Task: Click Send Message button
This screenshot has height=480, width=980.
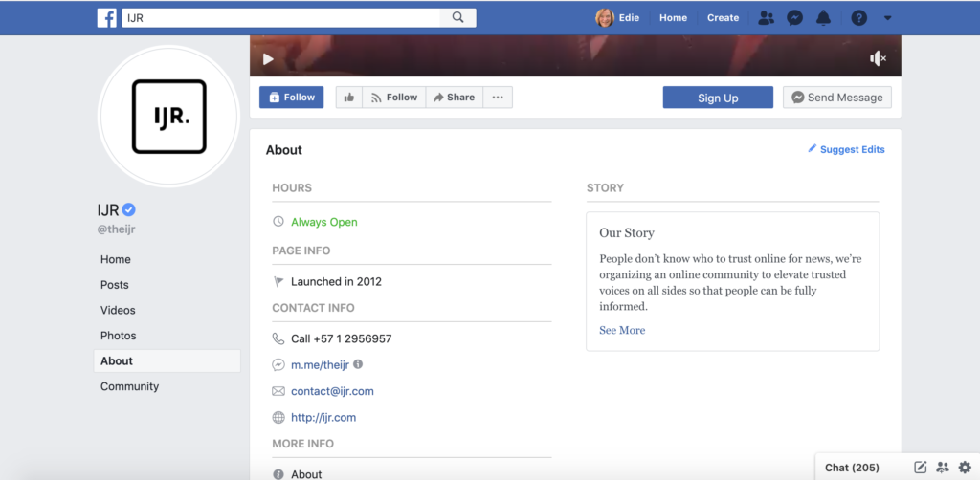Action: click(836, 98)
